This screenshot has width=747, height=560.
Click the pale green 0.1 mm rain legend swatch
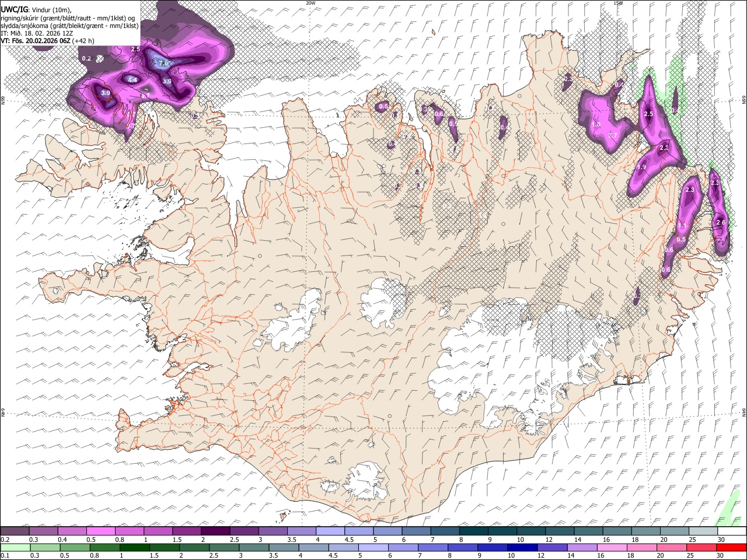(15, 548)
